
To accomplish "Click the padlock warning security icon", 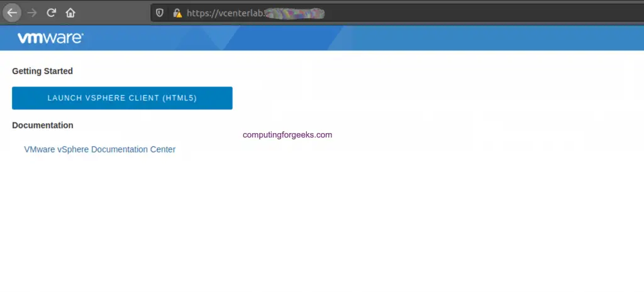I will point(177,13).
